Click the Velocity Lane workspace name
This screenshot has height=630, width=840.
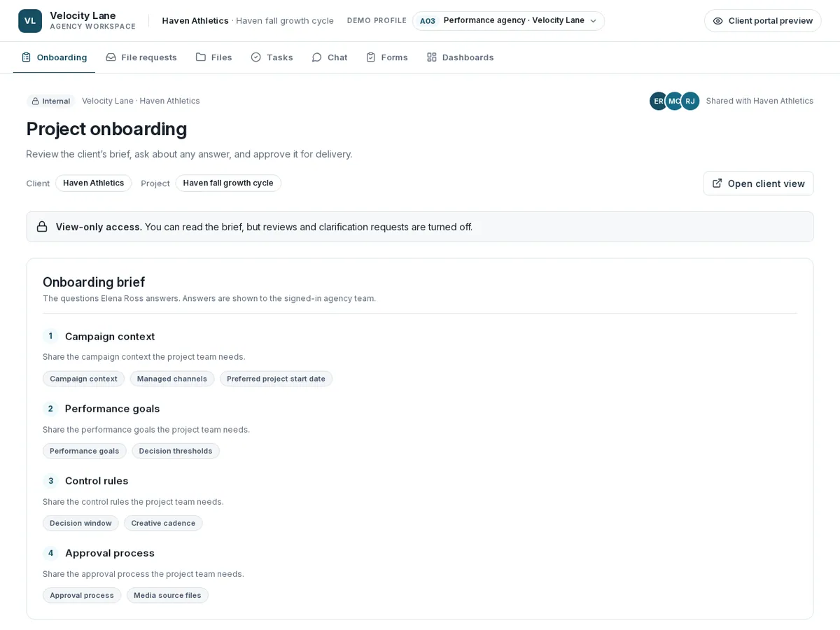83,15
